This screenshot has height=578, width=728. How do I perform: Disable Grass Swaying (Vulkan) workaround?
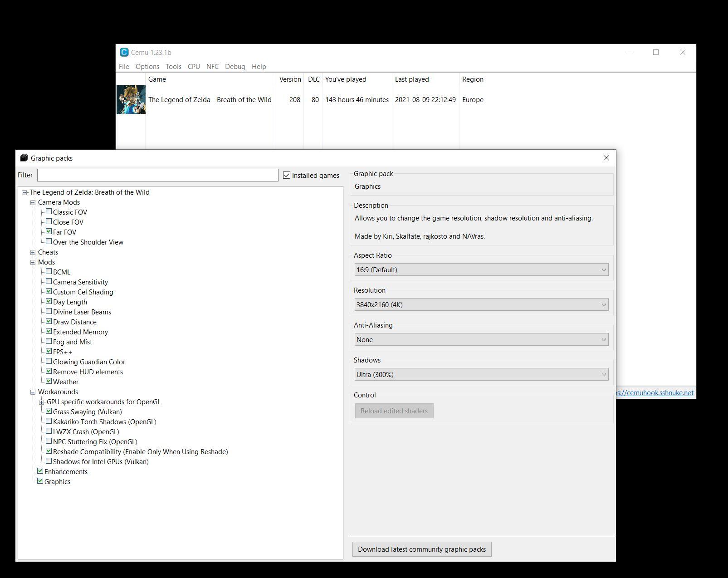(49, 411)
